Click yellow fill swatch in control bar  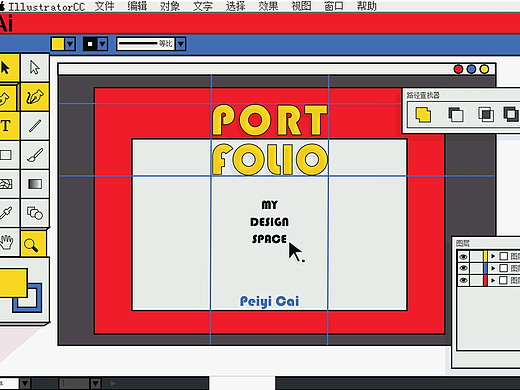(58, 44)
